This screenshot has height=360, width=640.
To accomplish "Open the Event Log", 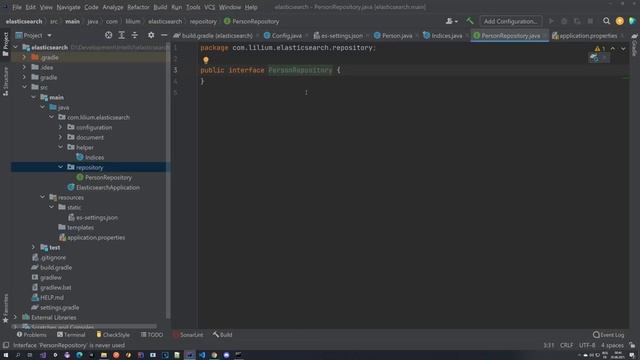I will tap(608, 335).
